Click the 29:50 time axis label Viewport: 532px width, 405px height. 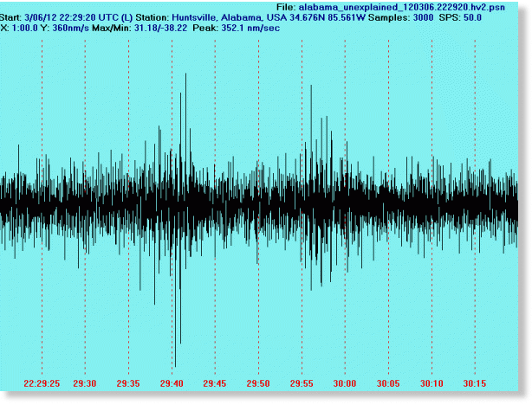pos(258,383)
